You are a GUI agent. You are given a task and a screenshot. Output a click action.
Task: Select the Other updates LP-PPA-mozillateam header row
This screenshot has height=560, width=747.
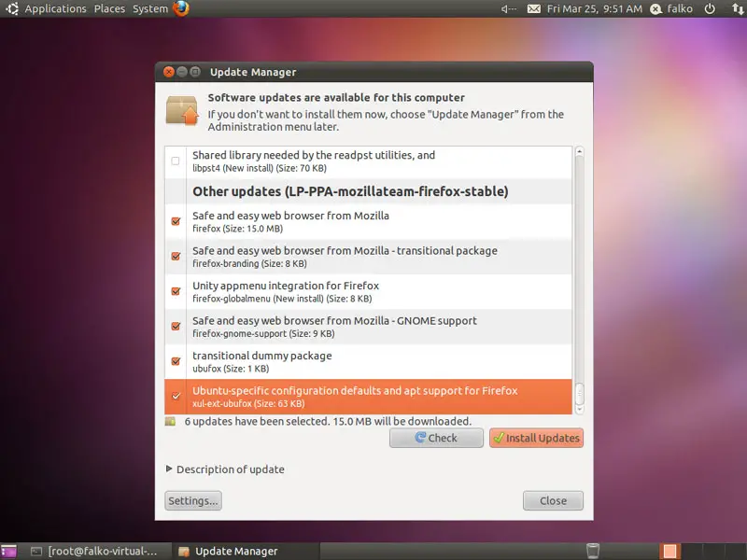(368, 191)
